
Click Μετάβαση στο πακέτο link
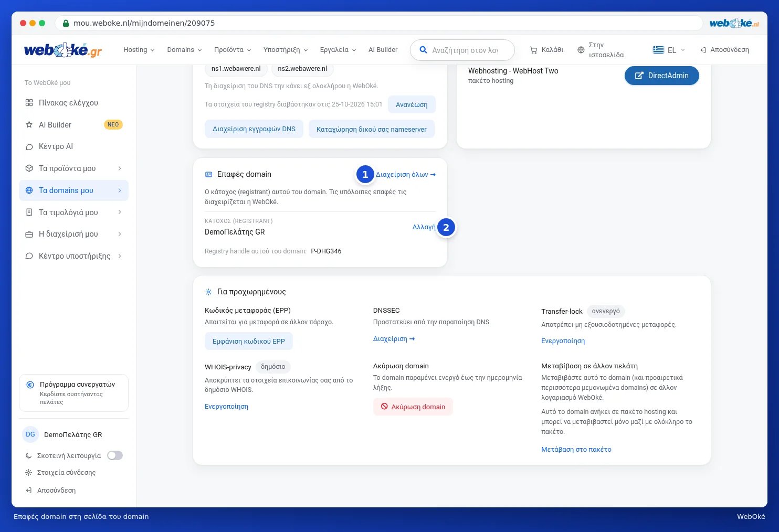576,450
